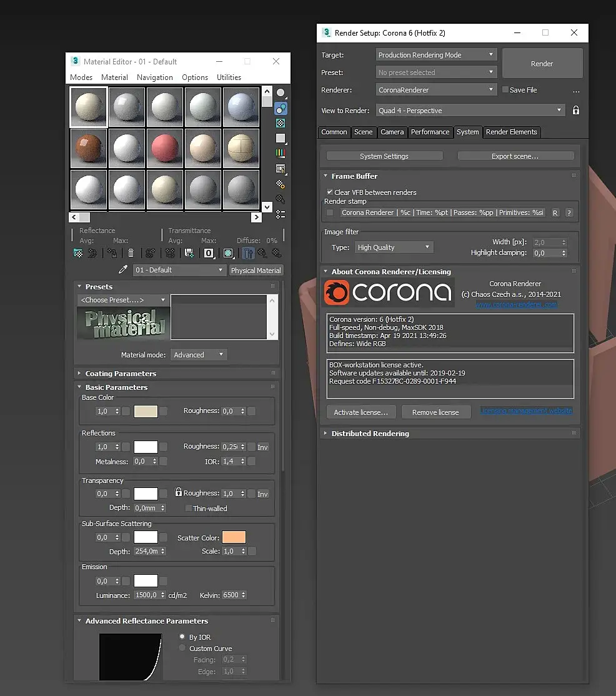The height and width of the screenshot is (696, 616).
Task: Open the Material/Map Navigator icon
Action: [281, 214]
